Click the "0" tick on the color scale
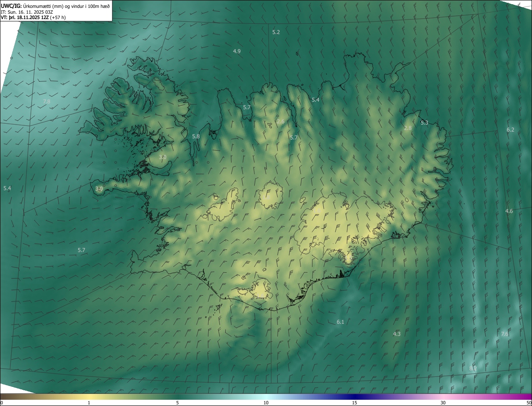The image size is (532, 406). click(2, 403)
